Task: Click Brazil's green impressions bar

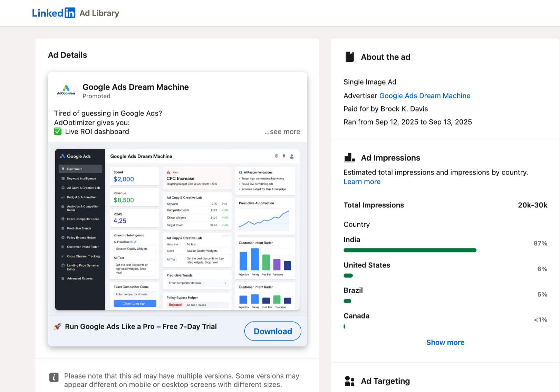Action: 347,301
